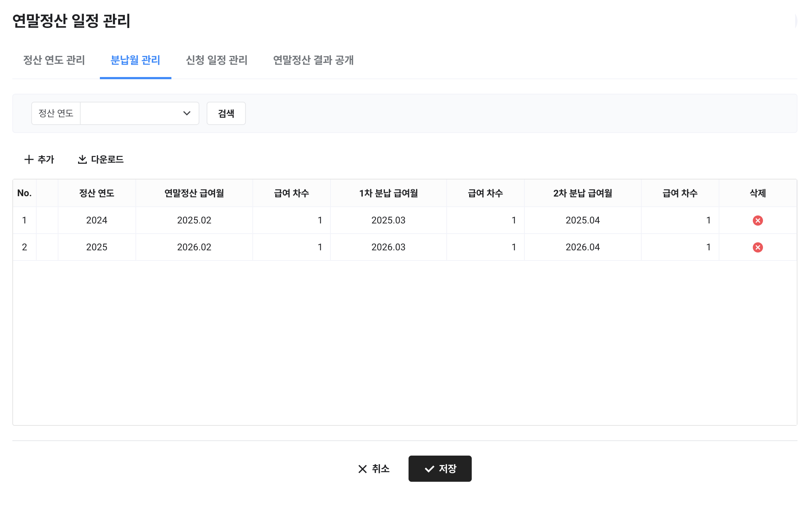Click the 정산 연도 column header
Viewport: 812px width, 505px height.
click(97, 193)
